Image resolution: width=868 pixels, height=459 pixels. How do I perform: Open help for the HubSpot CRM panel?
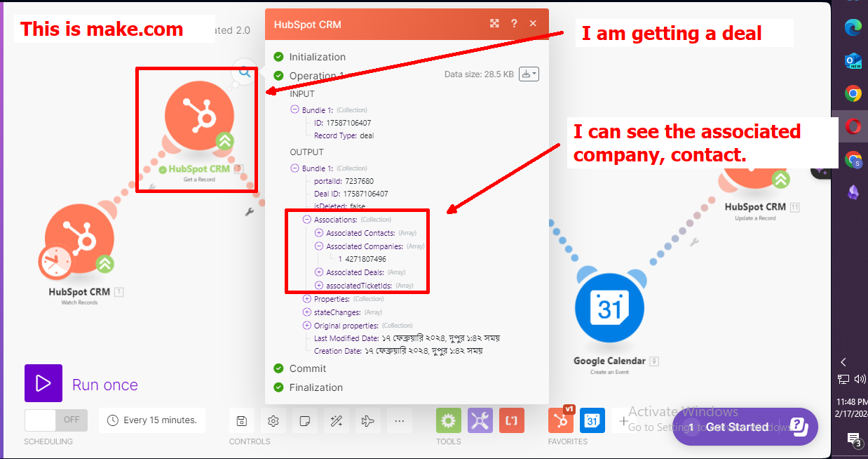coord(514,23)
